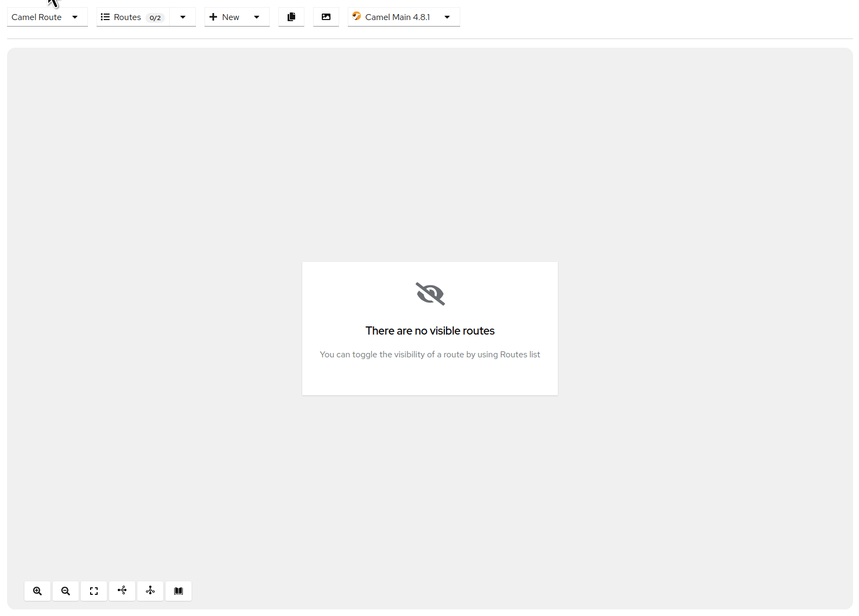Screen dimensions: 859x616
Task: Click the 0/2 routes count badge
Action: click(x=155, y=18)
